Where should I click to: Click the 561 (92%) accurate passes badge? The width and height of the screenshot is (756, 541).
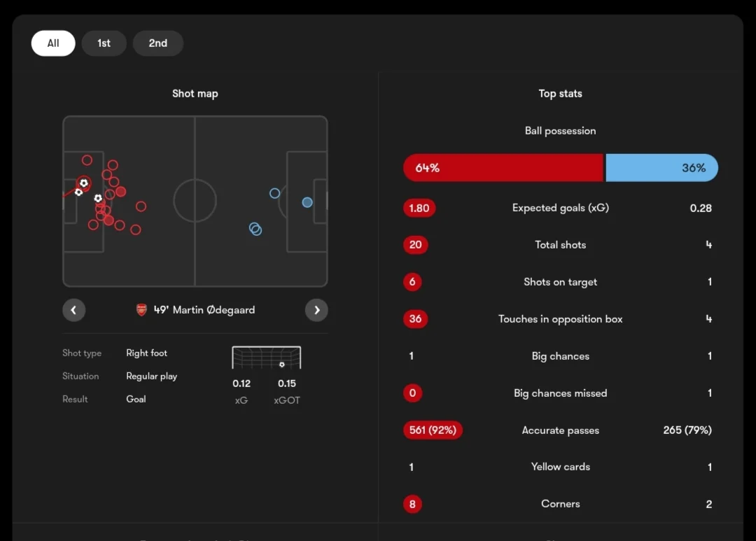pyautogui.click(x=433, y=430)
